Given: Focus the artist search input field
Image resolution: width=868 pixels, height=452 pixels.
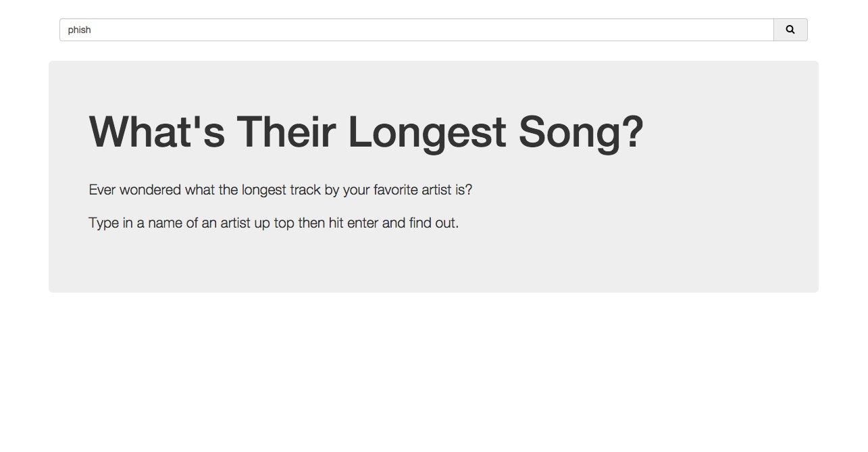Looking at the screenshot, I should coord(417,30).
